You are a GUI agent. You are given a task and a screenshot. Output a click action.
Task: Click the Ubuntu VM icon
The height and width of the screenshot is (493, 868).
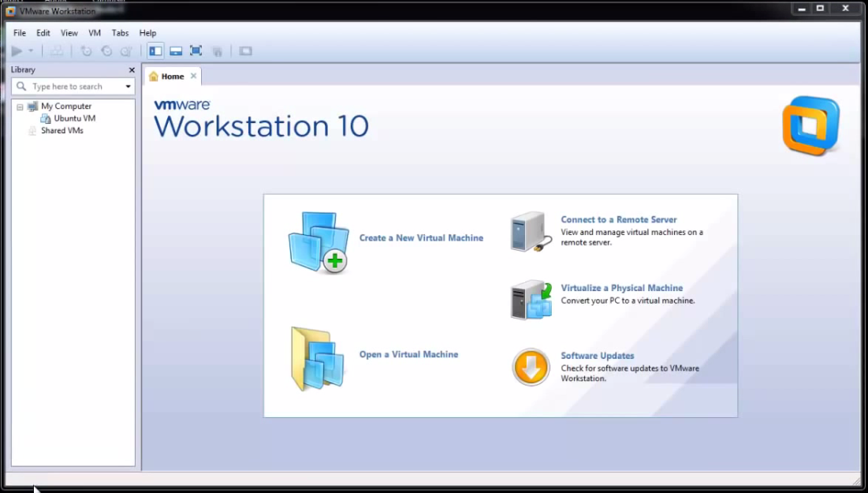(46, 118)
